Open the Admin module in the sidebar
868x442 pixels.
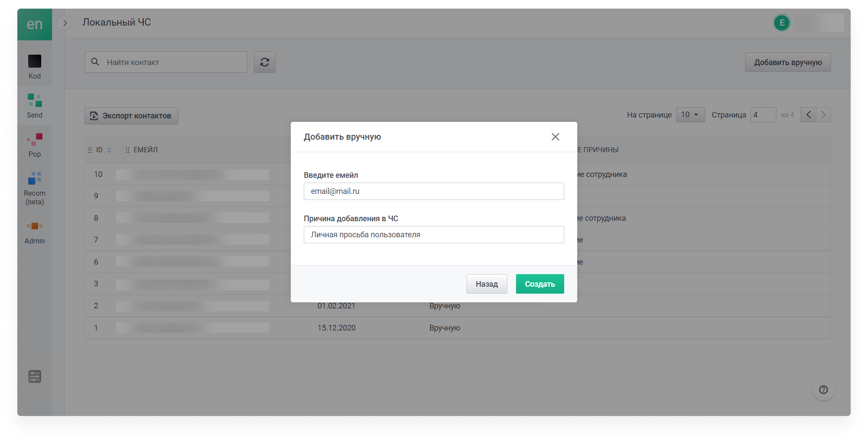point(35,232)
